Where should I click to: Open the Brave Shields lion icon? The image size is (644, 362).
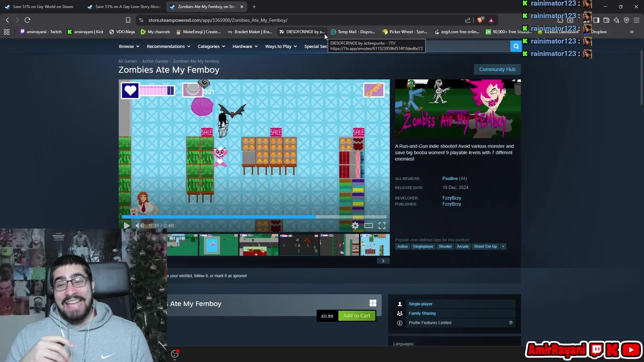480,20
